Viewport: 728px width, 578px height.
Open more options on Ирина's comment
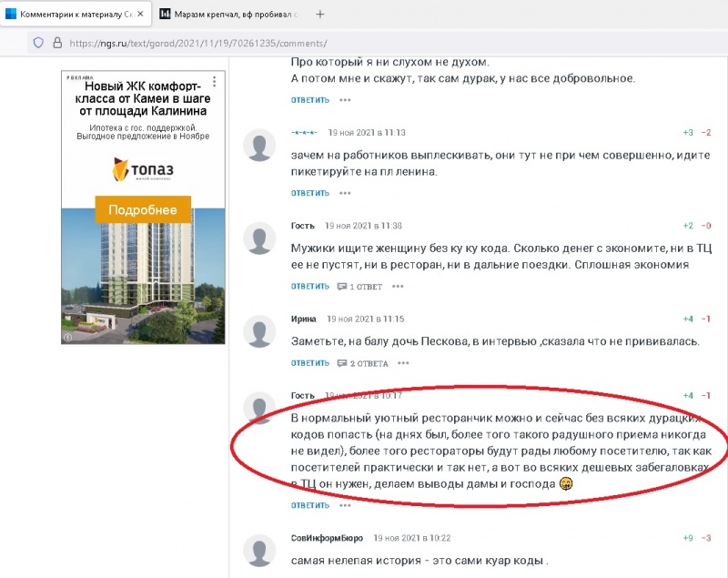pyautogui.click(x=403, y=363)
